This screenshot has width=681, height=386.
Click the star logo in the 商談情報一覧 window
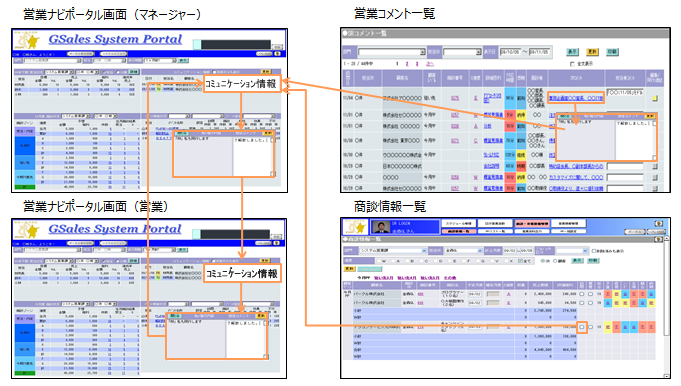(356, 227)
